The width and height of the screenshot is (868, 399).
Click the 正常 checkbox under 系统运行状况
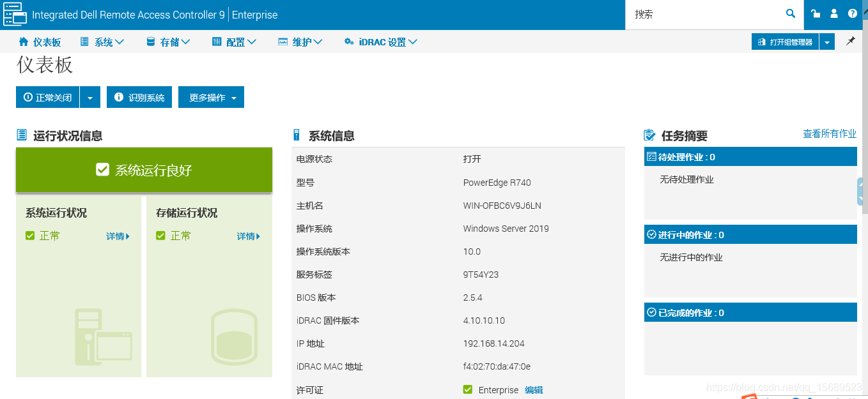(x=29, y=235)
